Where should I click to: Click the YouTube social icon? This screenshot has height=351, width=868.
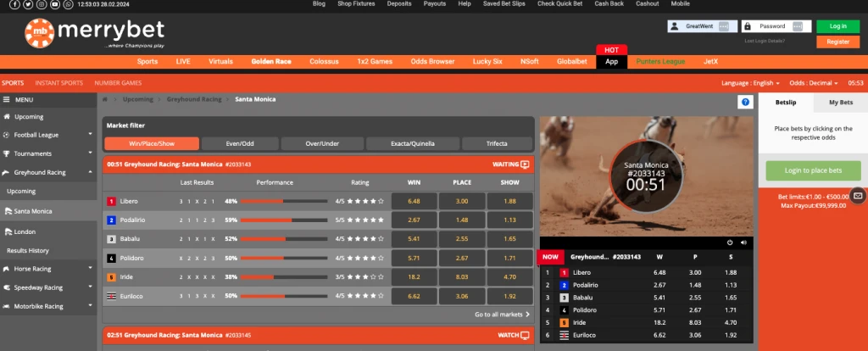54,4
